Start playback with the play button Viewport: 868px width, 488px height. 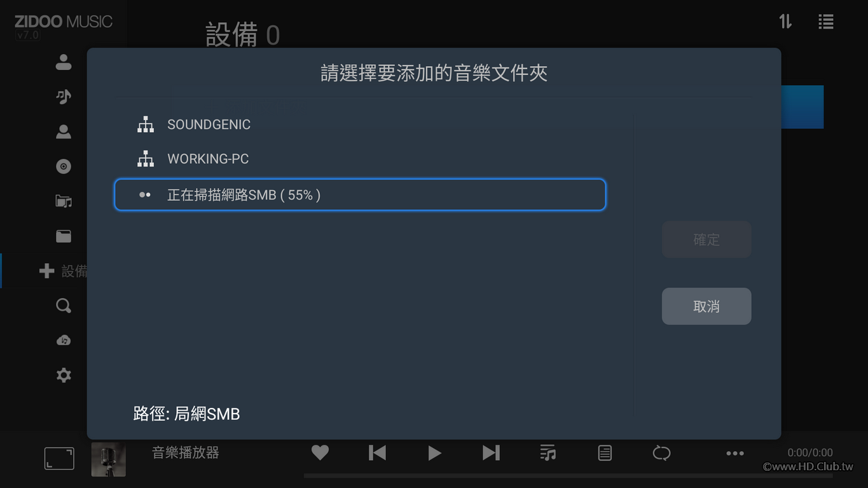tap(434, 452)
